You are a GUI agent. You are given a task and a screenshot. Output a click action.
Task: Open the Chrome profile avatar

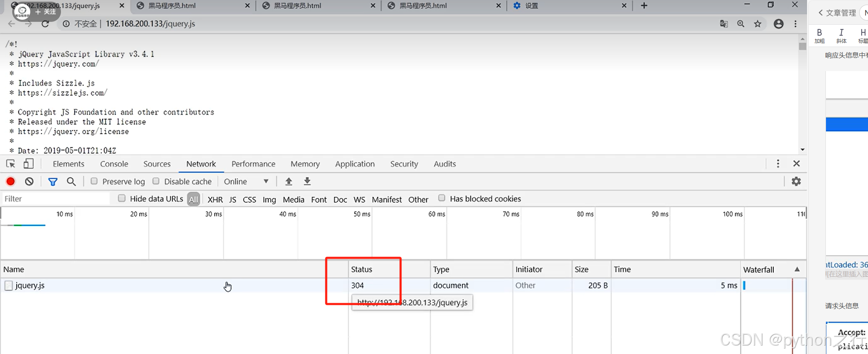click(x=778, y=24)
